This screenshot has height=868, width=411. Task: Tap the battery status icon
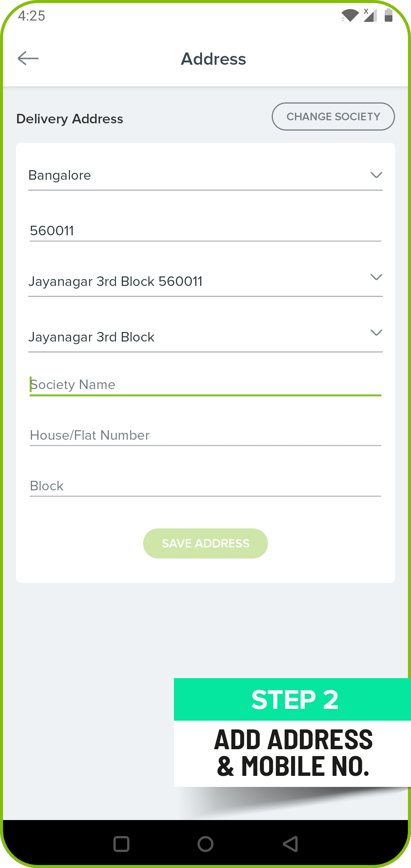pyautogui.click(x=389, y=15)
